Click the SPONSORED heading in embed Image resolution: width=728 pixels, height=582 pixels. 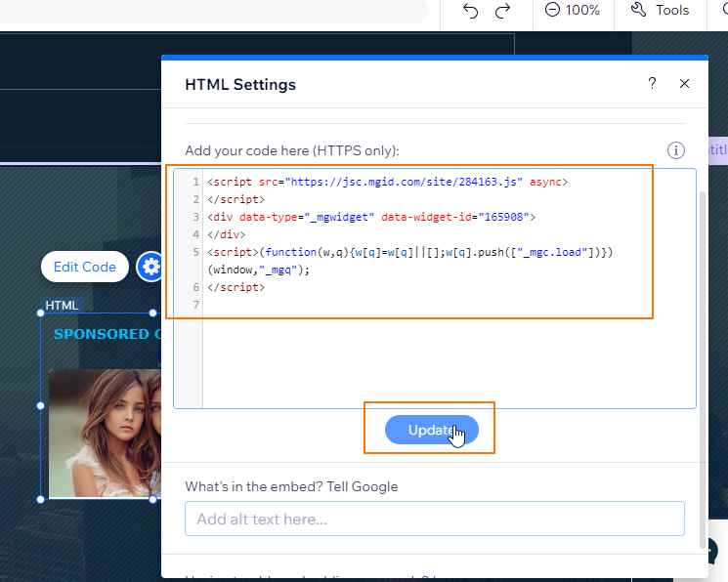103,334
